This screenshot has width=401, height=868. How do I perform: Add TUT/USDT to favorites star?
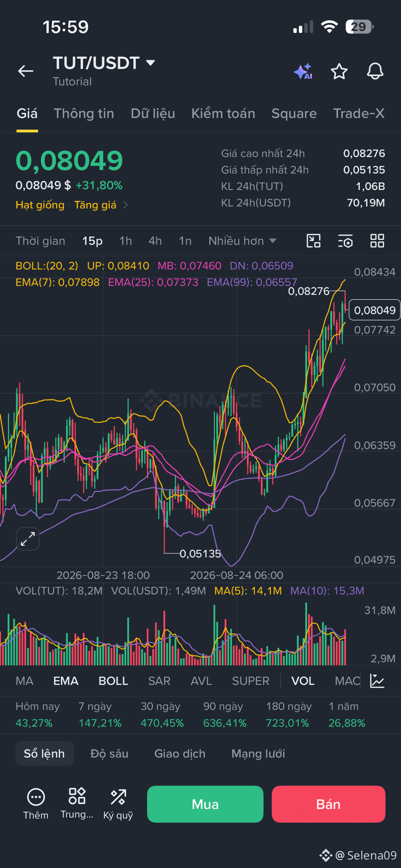pos(339,72)
